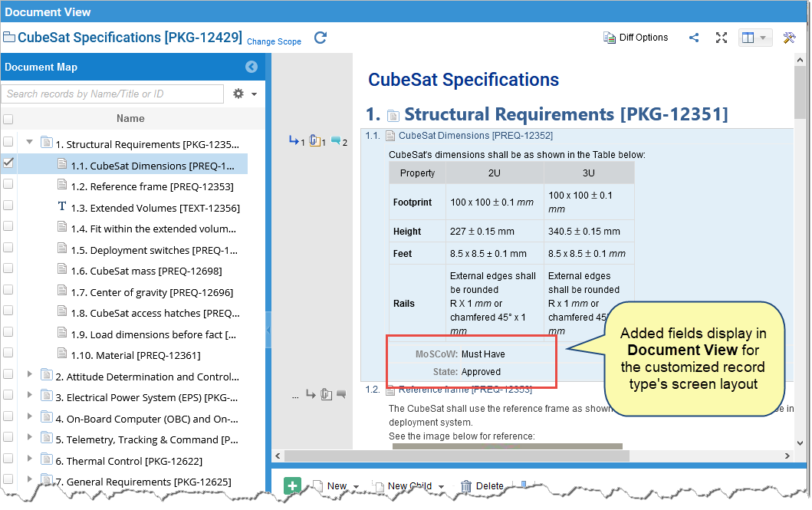
Task: Click the green plus button in the bottom toolbar
Action: click(x=293, y=485)
